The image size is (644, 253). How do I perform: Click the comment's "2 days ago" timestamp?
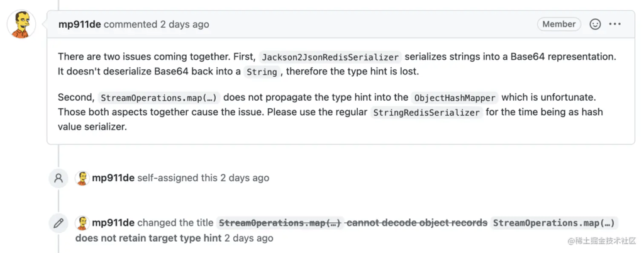[x=184, y=25]
